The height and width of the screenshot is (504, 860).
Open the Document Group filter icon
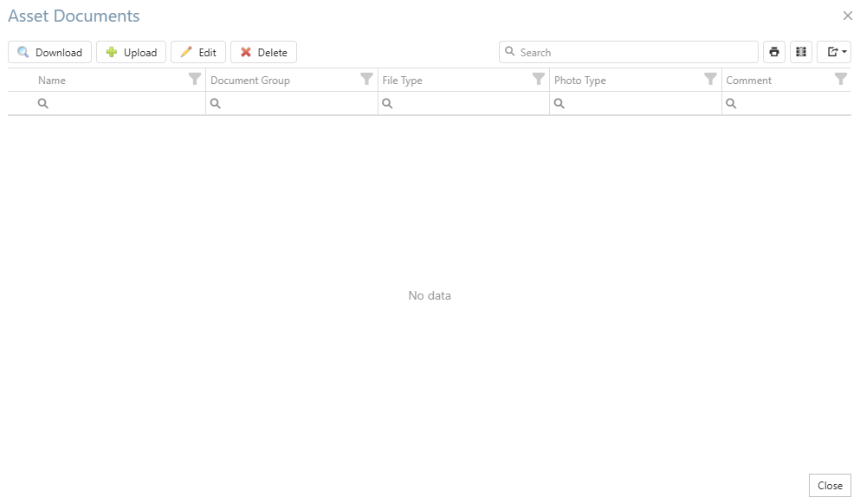[x=366, y=80]
